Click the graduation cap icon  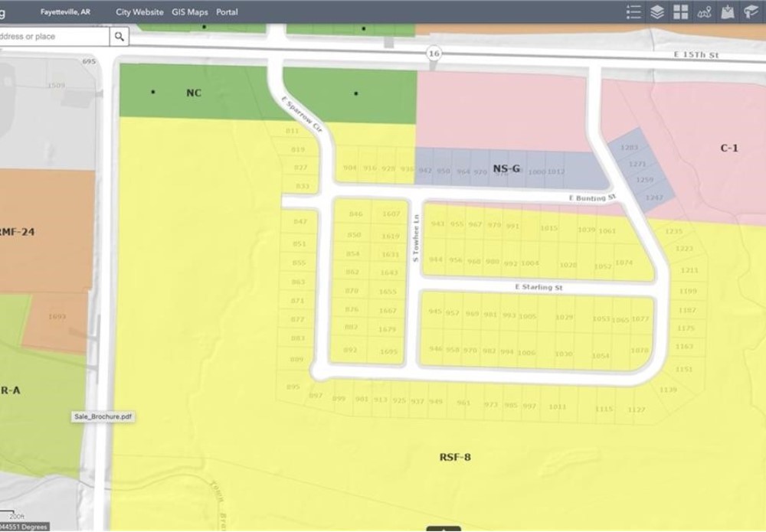[x=751, y=11]
